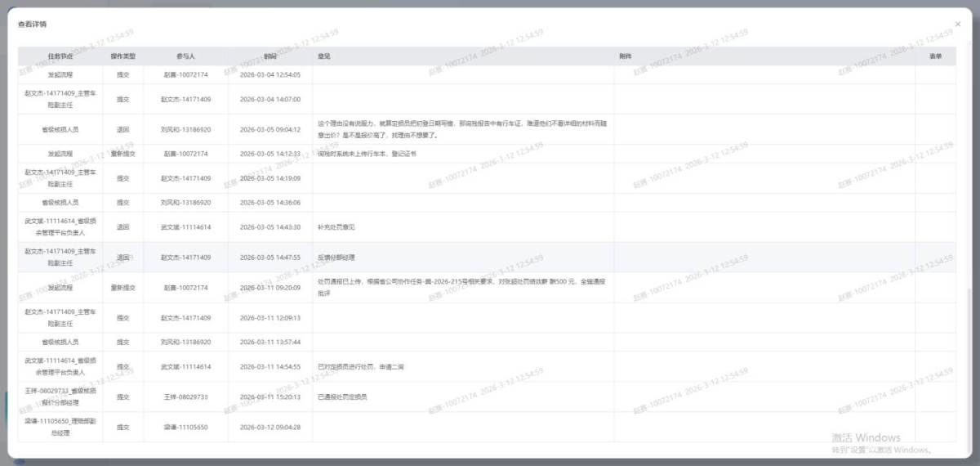
Task: Click the 已对定损员进行处罚、申请二询 comment
Action: coord(360,366)
